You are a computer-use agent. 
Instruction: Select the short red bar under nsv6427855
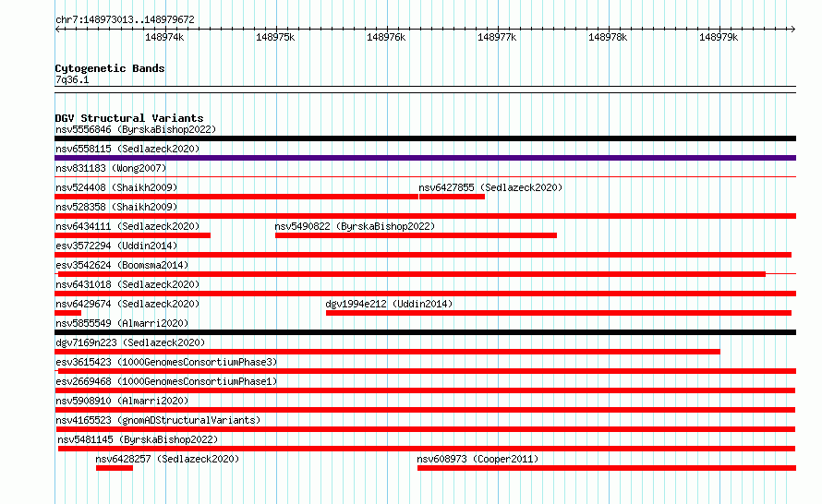[x=452, y=197]
